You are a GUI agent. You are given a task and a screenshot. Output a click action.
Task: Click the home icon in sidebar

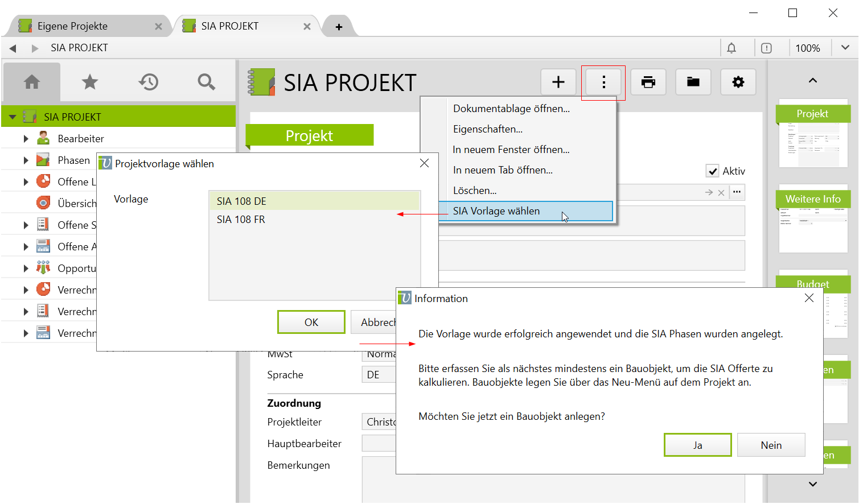pos(32,82)
